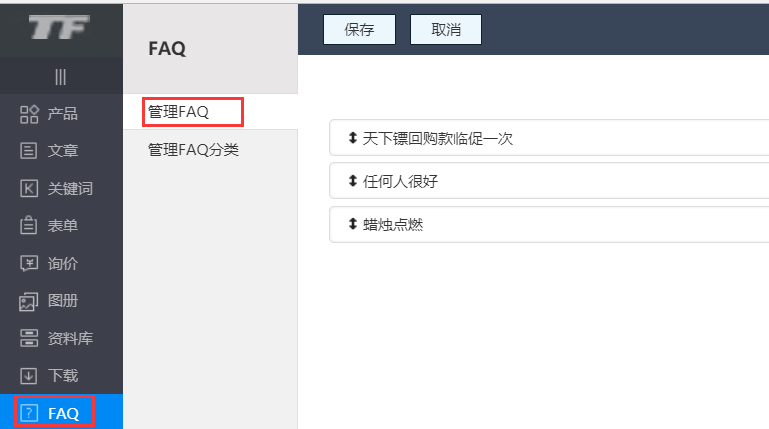Click the 文章 document icon

29,151
